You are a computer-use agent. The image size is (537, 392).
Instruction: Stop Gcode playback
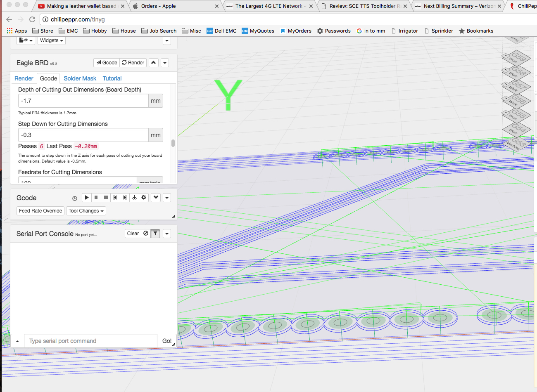click(x=106, y=198)
